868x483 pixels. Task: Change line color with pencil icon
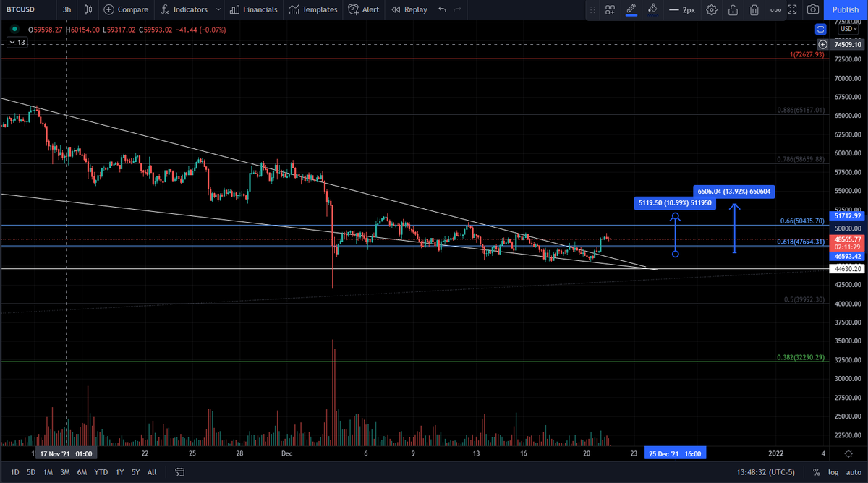pos(631,9)
